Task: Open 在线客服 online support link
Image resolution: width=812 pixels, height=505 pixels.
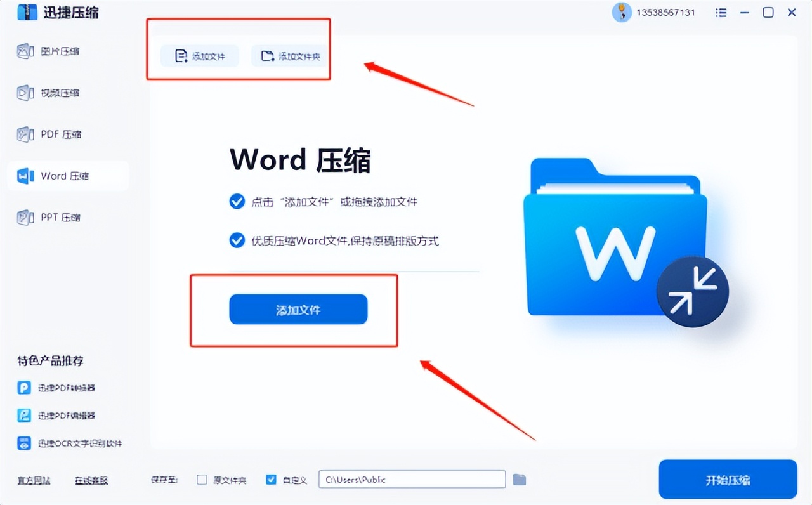Action: [x=91, y=480]
